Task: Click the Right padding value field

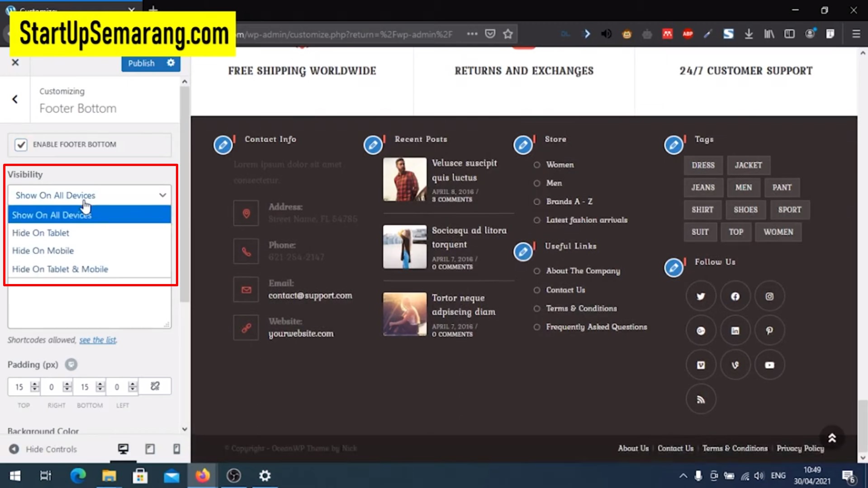Action: (52, 387)
